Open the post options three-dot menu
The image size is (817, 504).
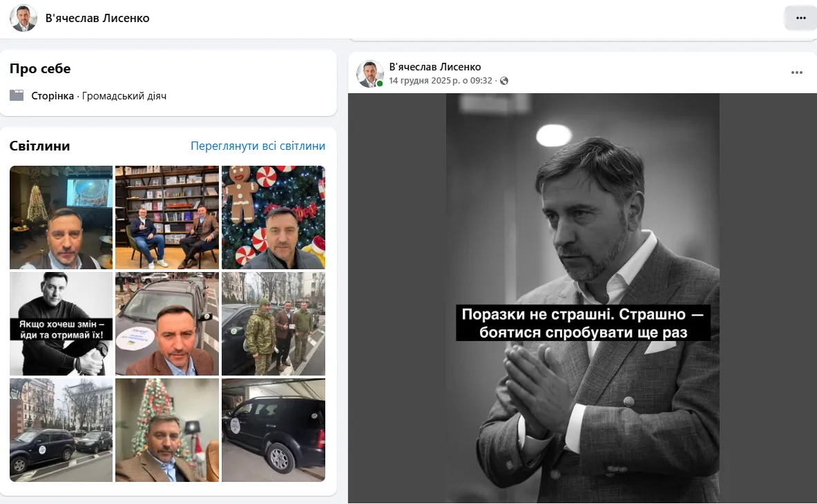pos(796,72)
